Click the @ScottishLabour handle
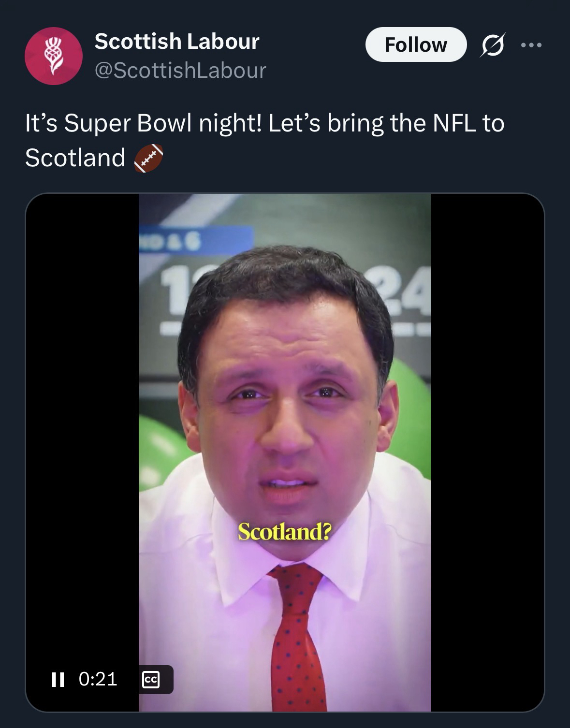 click(x=180, y=70)
